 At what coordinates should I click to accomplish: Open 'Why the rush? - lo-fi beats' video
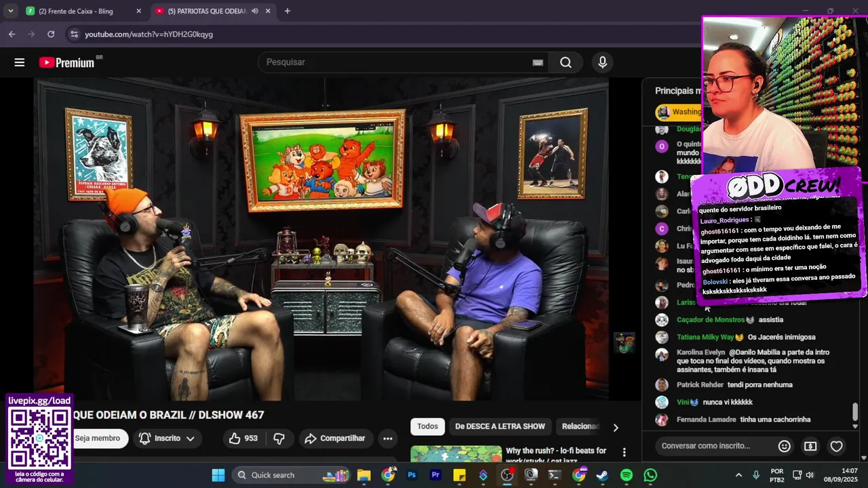click(x=556, y=455)
